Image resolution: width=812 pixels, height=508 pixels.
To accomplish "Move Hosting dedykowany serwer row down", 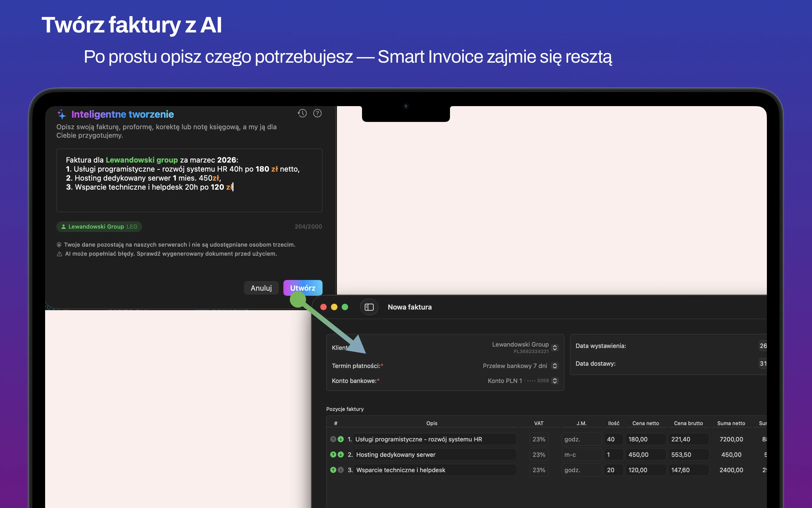I will click(341, 455).
